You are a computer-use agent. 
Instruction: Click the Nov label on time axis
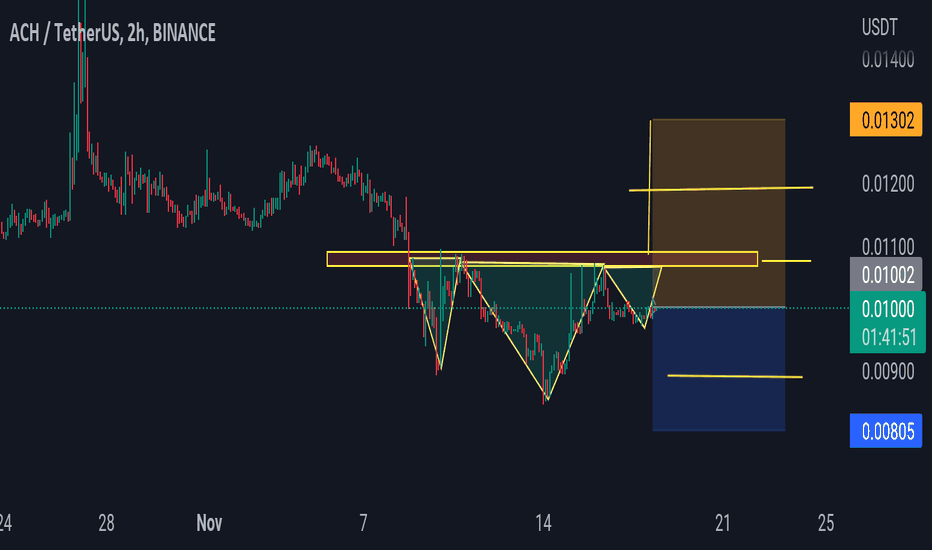click(x=209, y=523)
